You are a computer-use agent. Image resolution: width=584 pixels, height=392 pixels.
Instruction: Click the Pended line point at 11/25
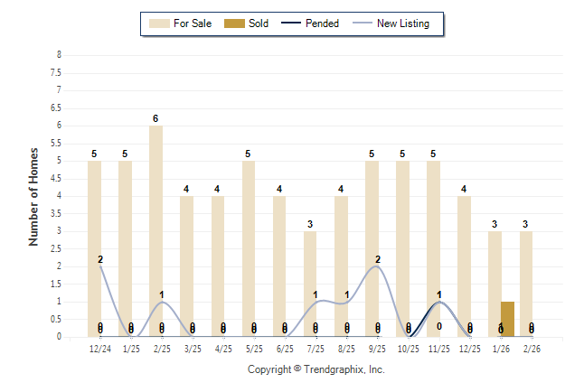point(439,303)
